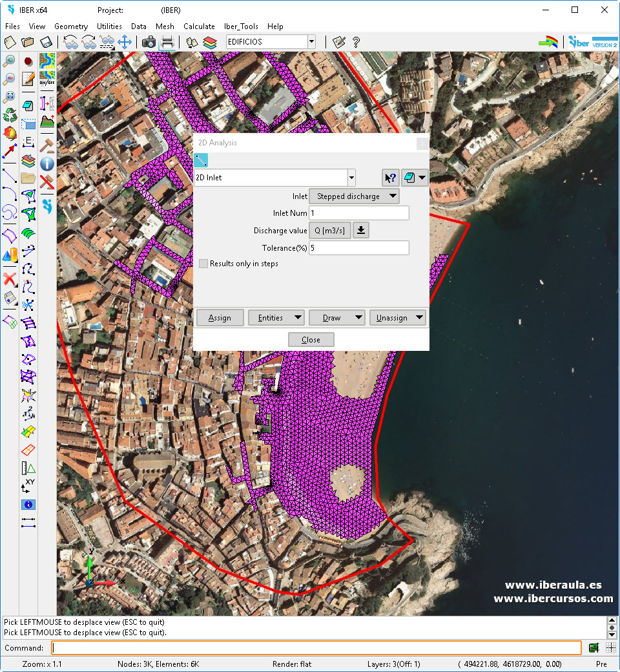Open the Utilities menu
The height and width of the screenshot is (672, 620).
click(x=109, y=26)
